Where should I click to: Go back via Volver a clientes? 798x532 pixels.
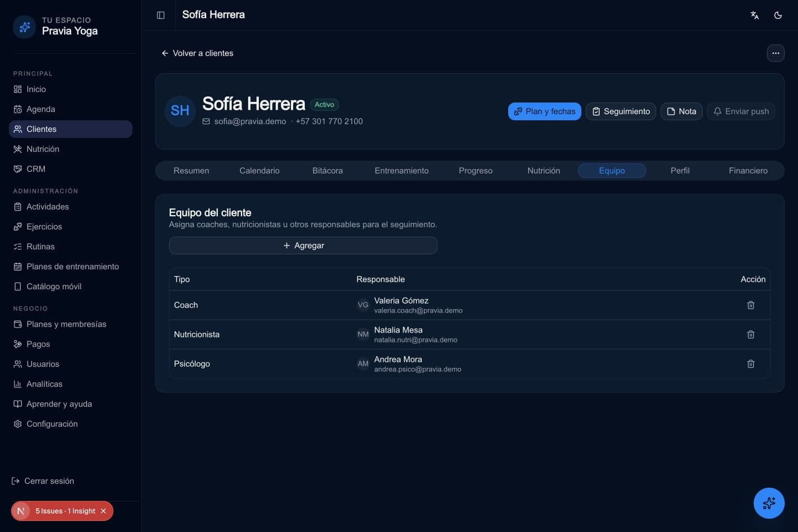(197, 53)
